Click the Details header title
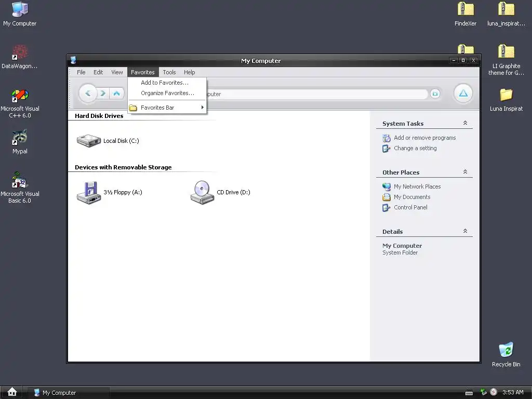This screenshot has width=532, height=399. (393, 232)
